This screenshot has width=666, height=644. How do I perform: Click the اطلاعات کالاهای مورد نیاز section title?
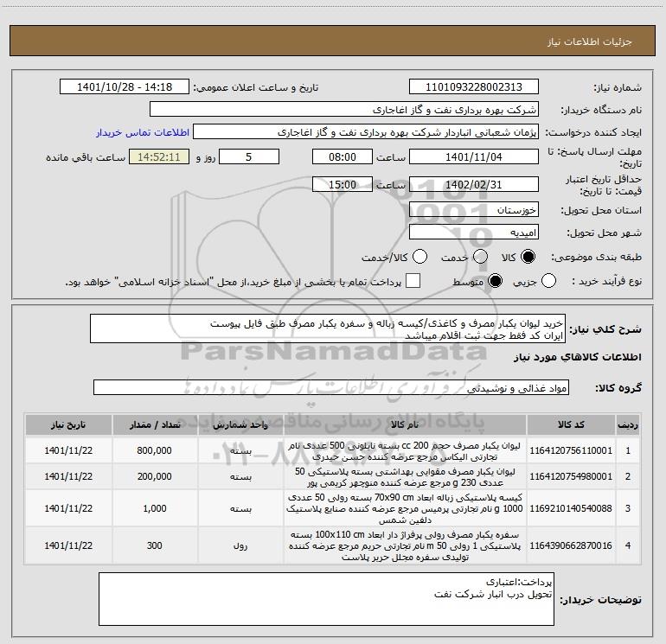(577, 357)
